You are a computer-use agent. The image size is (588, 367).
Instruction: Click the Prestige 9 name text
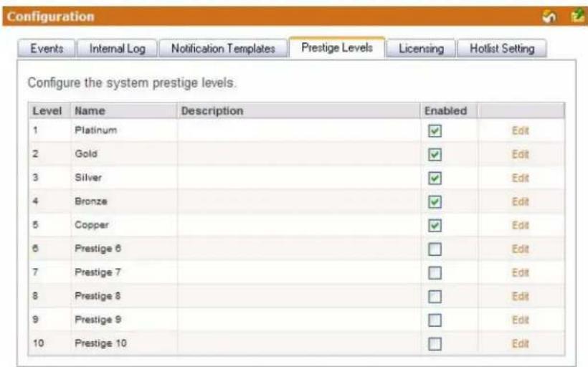(x=98, y=320)
